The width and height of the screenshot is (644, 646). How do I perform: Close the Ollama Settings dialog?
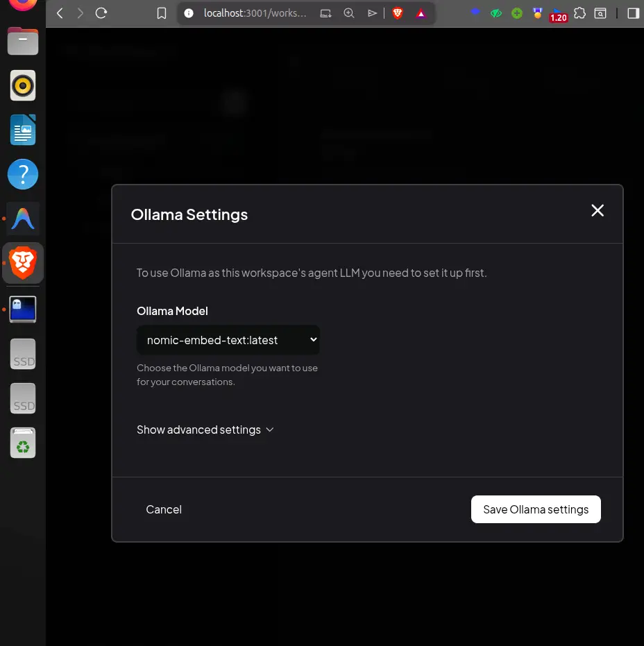598,210
